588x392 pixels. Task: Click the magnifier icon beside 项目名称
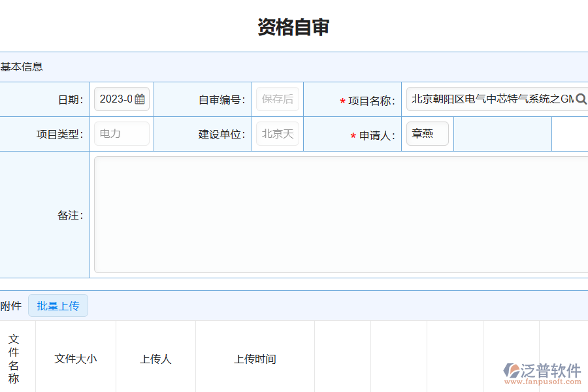click(x=581, y=99)
